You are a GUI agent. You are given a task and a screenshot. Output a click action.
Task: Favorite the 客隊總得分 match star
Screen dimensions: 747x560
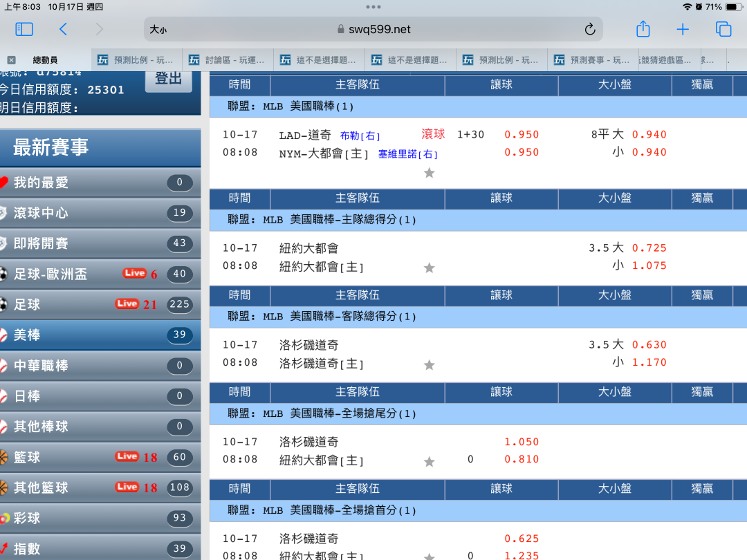pos(430,365)
